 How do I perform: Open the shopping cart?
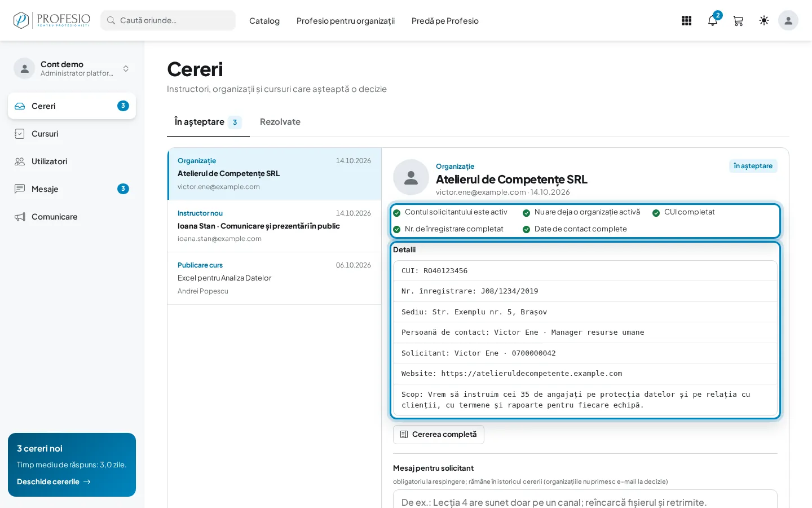click(738, 20)
